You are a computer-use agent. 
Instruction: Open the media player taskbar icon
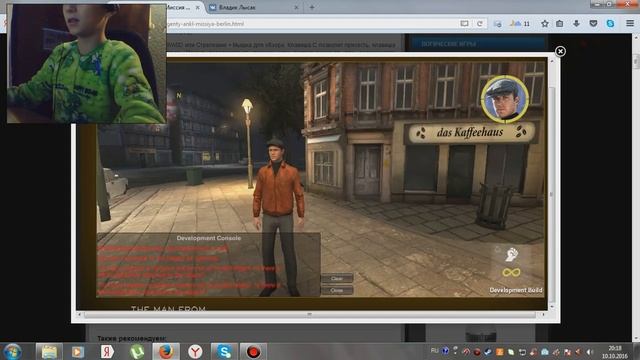(x=78, y=351)
